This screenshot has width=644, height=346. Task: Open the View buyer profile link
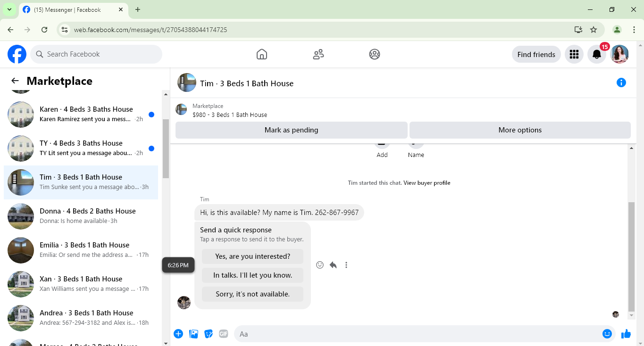click(x=427, y=183)
